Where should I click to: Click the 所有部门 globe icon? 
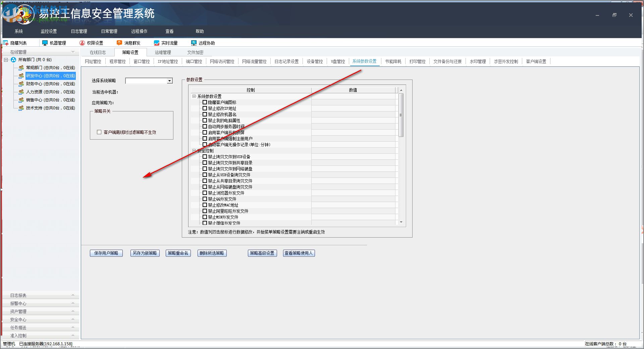[x=13, y=60]
